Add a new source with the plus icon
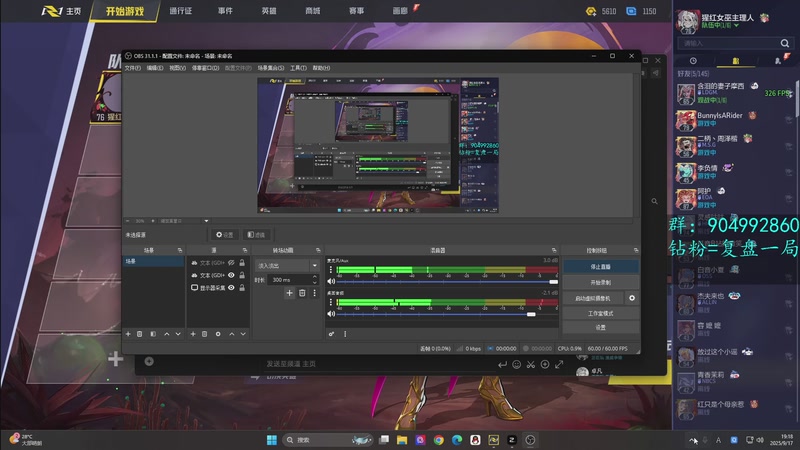 (x=193, y=334)
